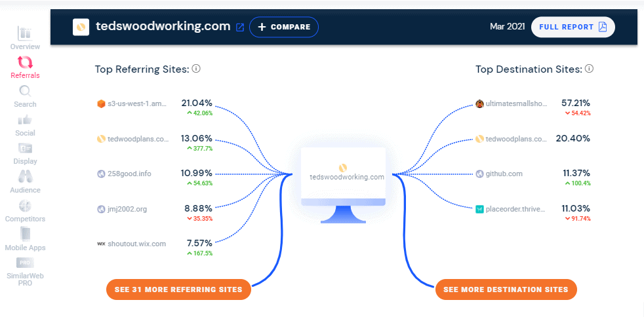This screenshot has height=317, width=644.
Task: Click the tedwoodplans favicon in referring list
Action: point(101,139)
